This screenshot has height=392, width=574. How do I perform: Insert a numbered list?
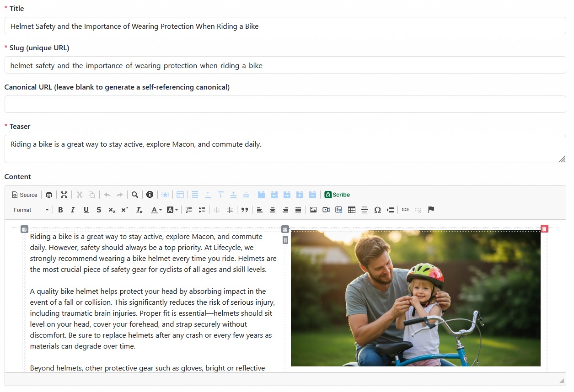(189, 210)
